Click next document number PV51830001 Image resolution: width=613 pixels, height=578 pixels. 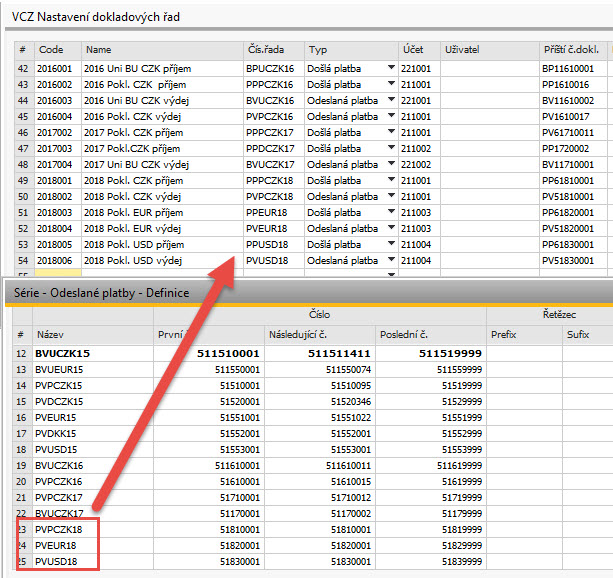[x=573, y=260]
